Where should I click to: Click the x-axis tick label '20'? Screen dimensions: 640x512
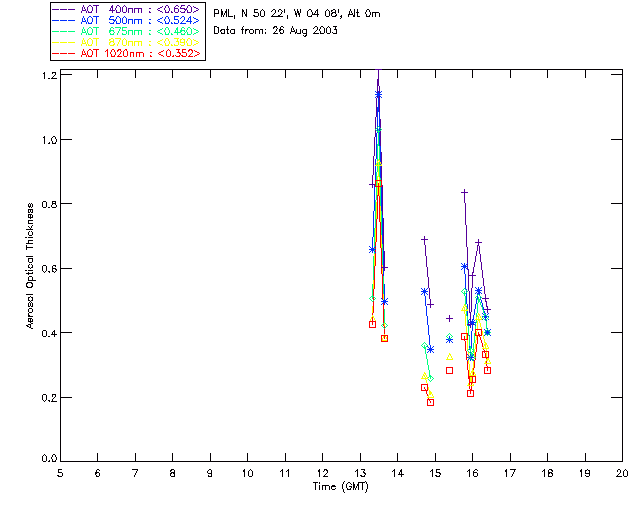click(x=622, y=473)
